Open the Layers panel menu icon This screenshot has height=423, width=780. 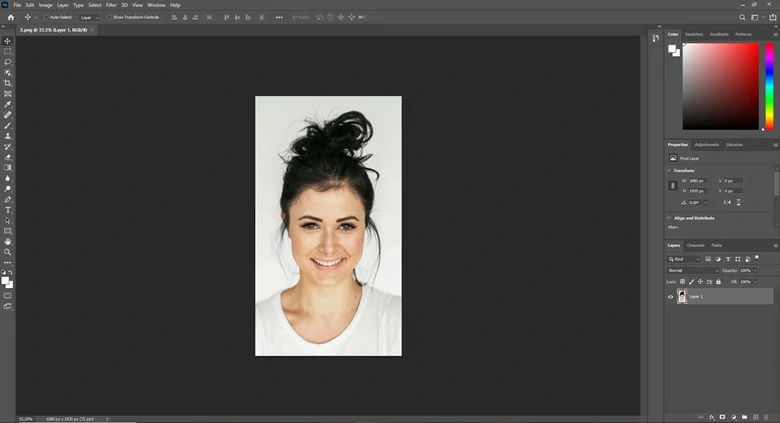(x=775, y=245)
